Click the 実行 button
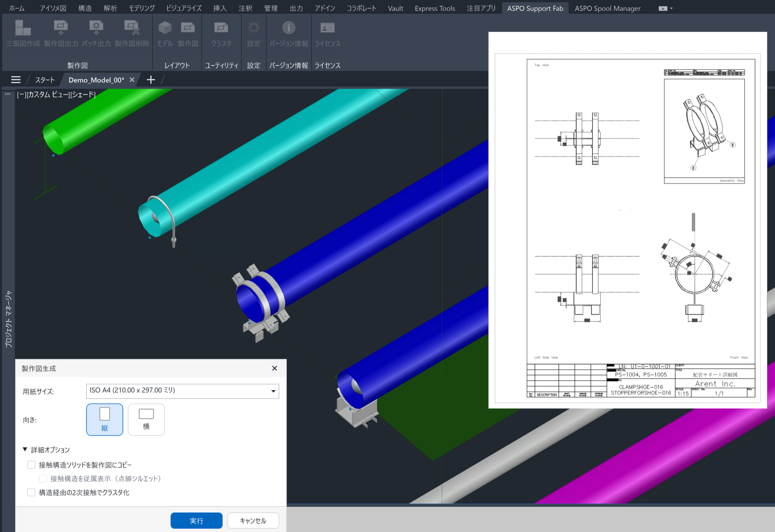775x532 pixels. [196, 521]
